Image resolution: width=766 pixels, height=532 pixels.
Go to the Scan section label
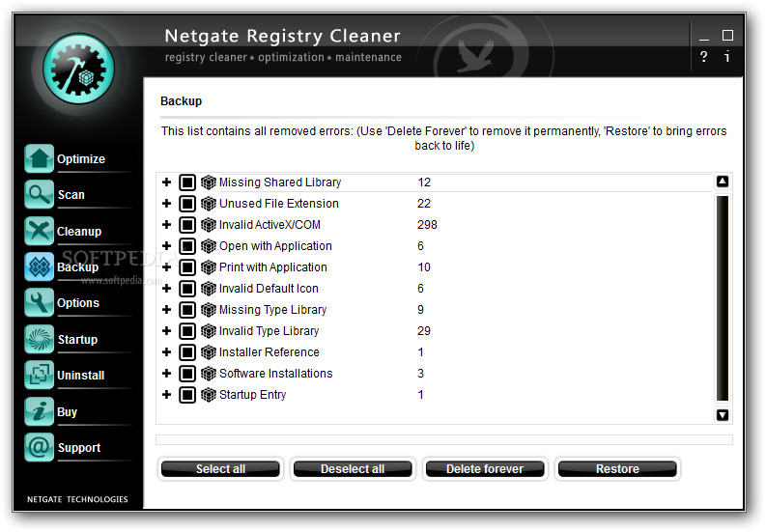click(x=71, y=195)
